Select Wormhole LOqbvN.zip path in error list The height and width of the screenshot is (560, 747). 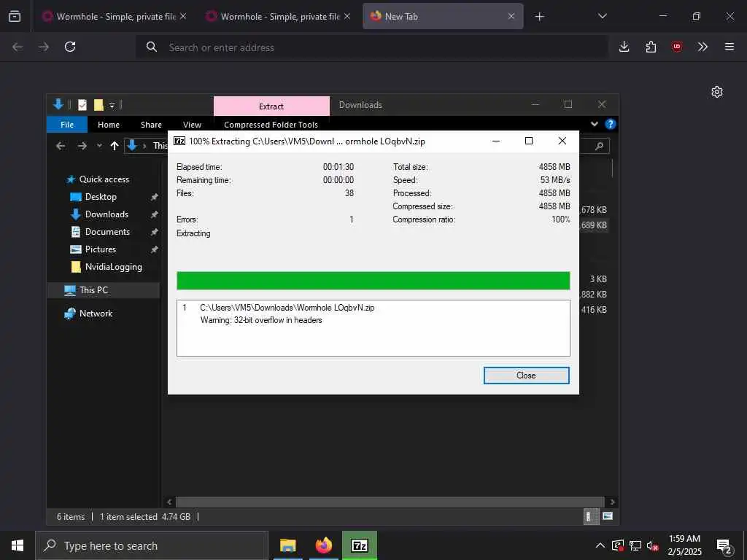click(x=287, y=308)
